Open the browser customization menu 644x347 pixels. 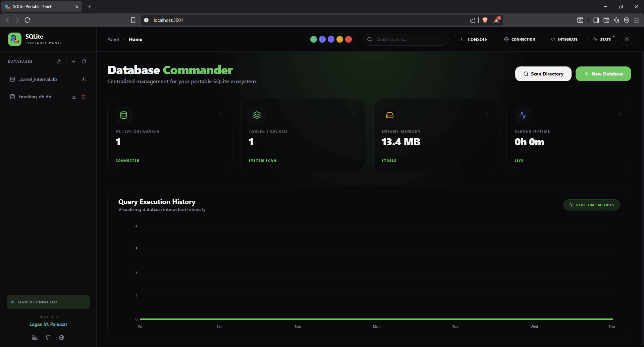click(637, 20)
